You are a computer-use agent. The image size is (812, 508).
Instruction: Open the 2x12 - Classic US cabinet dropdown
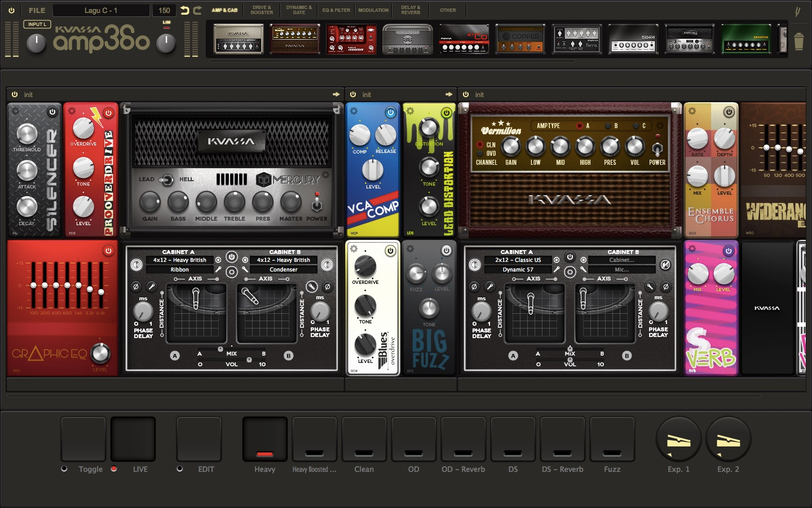tap(518, 260)
